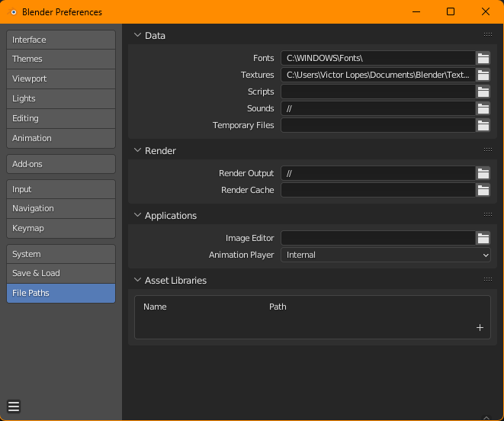Image resolution: width=504 pixels, height=421 pixels.
Task: Add a new asset library with plus
Action: coord(480,327)
